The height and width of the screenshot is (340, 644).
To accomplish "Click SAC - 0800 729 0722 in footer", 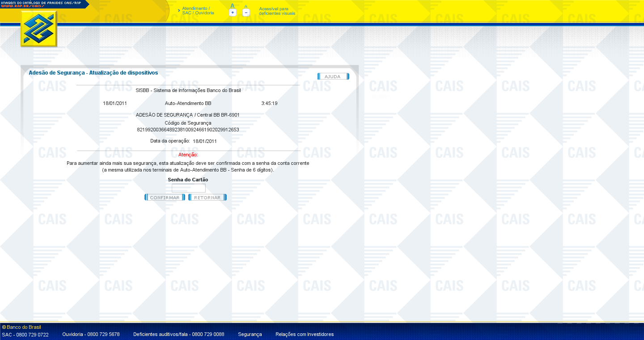I will tap(25, 334).
